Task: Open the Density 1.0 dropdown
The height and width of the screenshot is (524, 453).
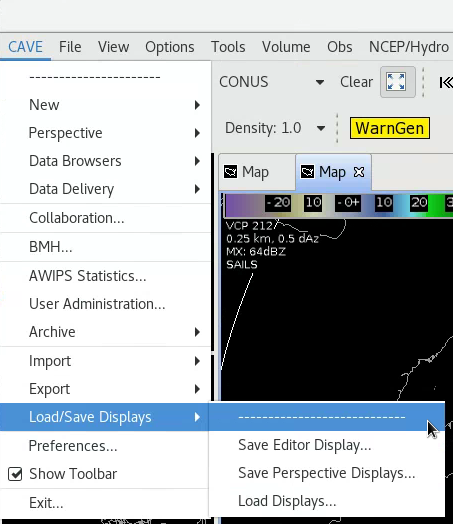Action: click(x=321, y=128)
